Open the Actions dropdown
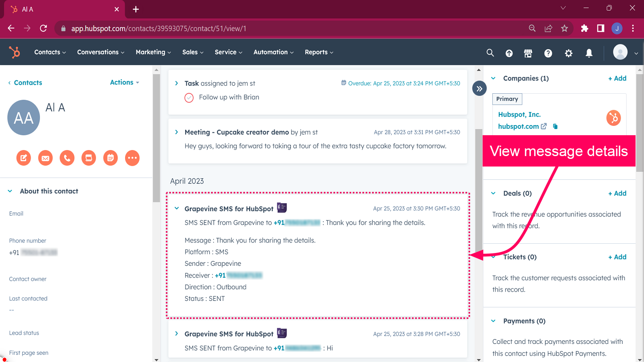Image resolution: width=644 pixels, height=362 pixels. (x=124, y=82)
